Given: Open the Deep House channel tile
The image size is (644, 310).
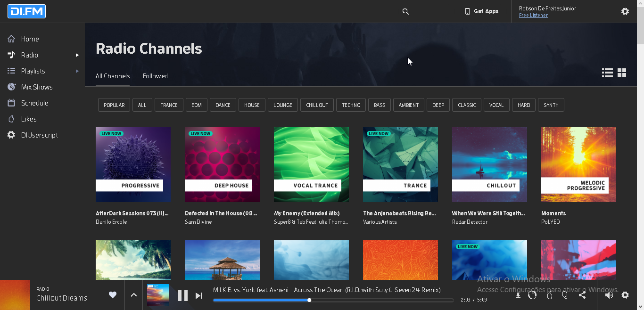Looking at the screenshot, I should pos(222,164).
